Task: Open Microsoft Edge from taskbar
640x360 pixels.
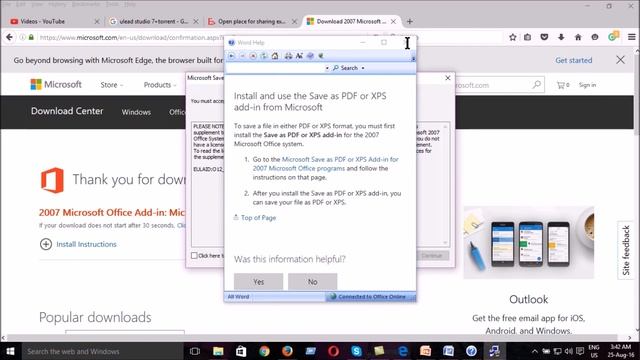Action: click(402, 351)
